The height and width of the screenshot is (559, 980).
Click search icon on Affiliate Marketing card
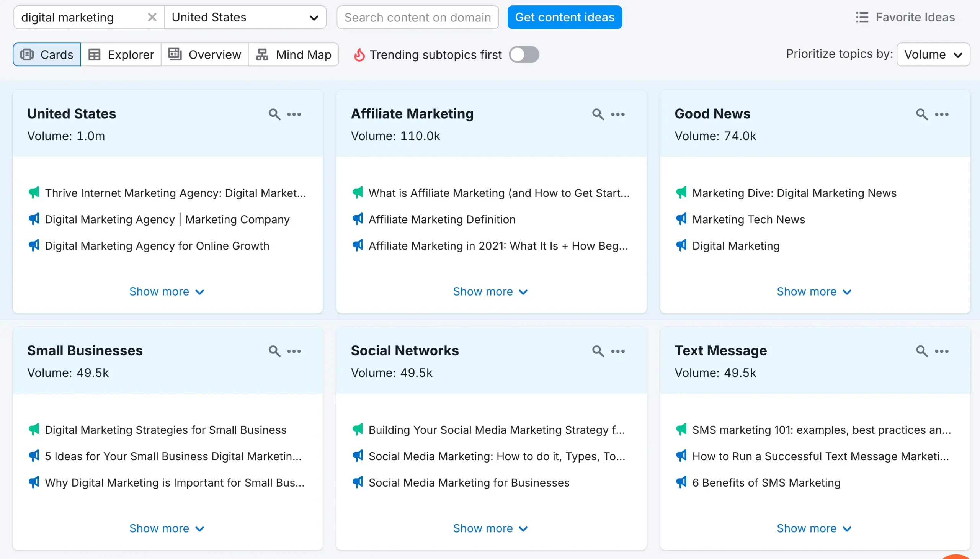click(598, 114)
